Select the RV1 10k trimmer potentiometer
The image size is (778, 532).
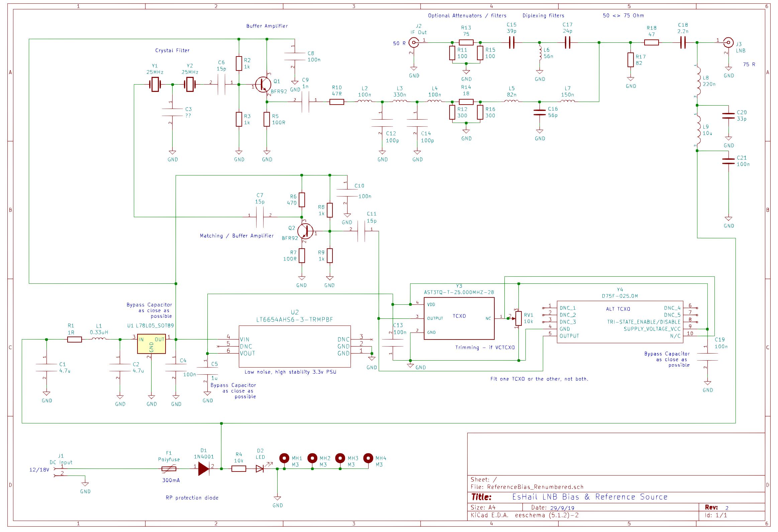click(518, 318)
